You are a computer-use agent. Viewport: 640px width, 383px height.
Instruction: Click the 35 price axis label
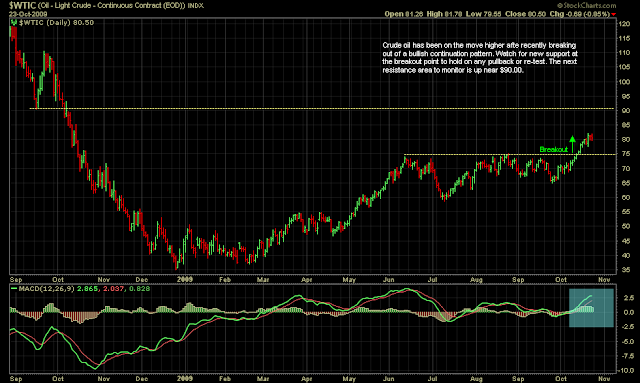tap(626, 269)
